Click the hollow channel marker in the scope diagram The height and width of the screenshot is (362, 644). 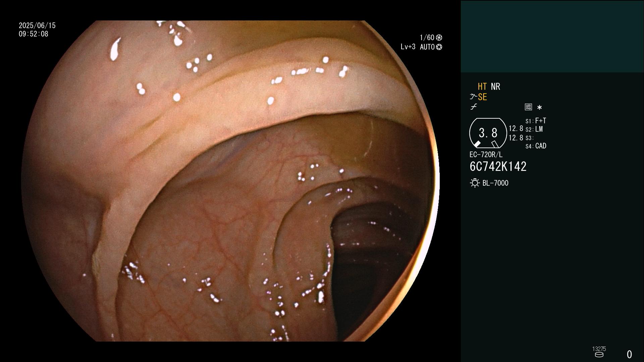click(495, 144)
